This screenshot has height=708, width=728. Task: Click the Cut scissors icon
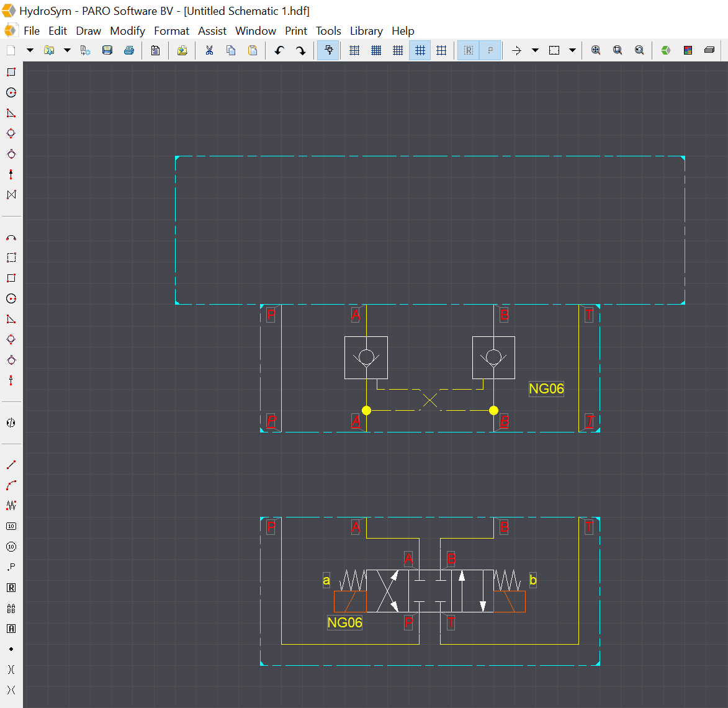coord(209,50)
